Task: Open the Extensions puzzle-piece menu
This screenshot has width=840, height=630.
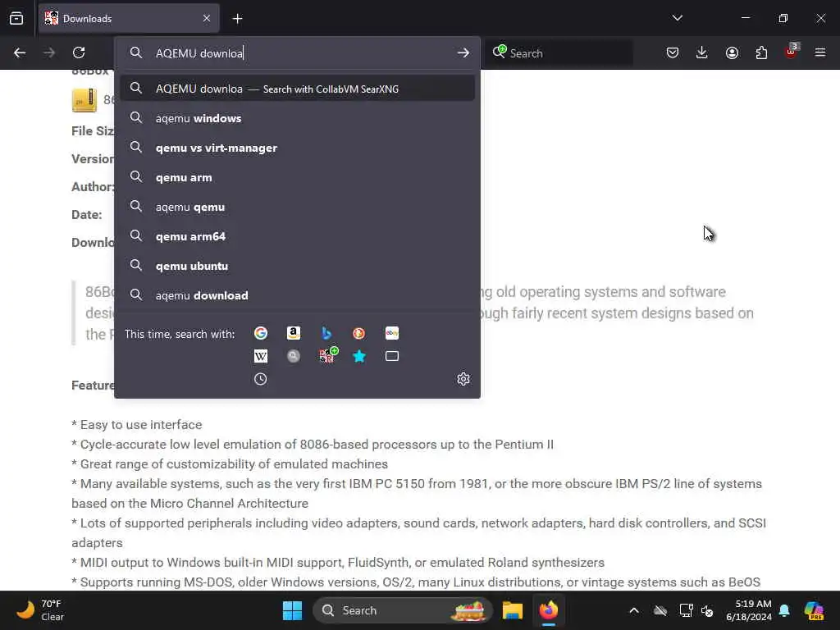Action: [761, 52]
